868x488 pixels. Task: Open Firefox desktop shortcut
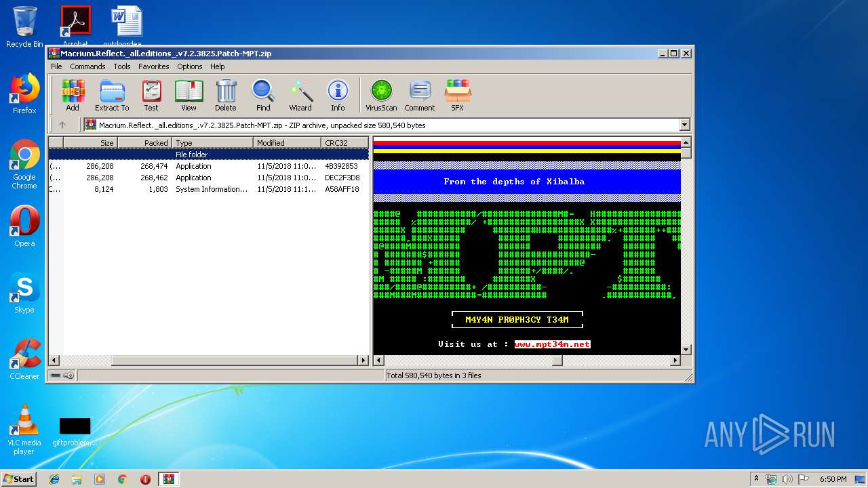24,94
